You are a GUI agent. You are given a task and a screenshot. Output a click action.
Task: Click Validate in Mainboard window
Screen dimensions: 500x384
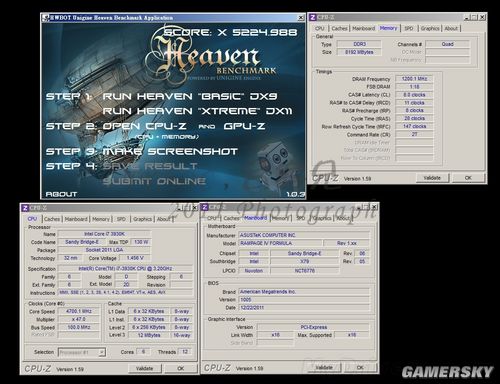[324, 367]
